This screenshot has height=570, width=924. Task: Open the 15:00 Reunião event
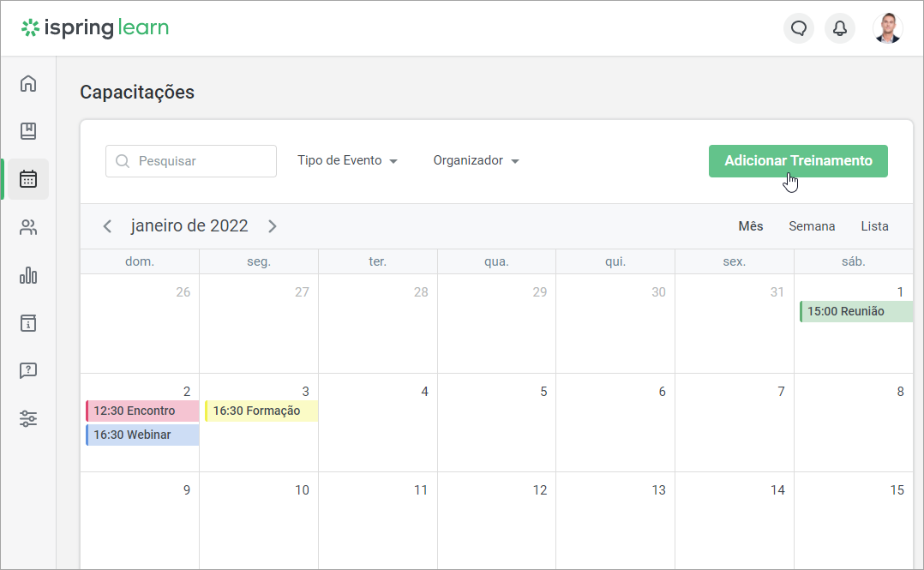pos(856,311)
